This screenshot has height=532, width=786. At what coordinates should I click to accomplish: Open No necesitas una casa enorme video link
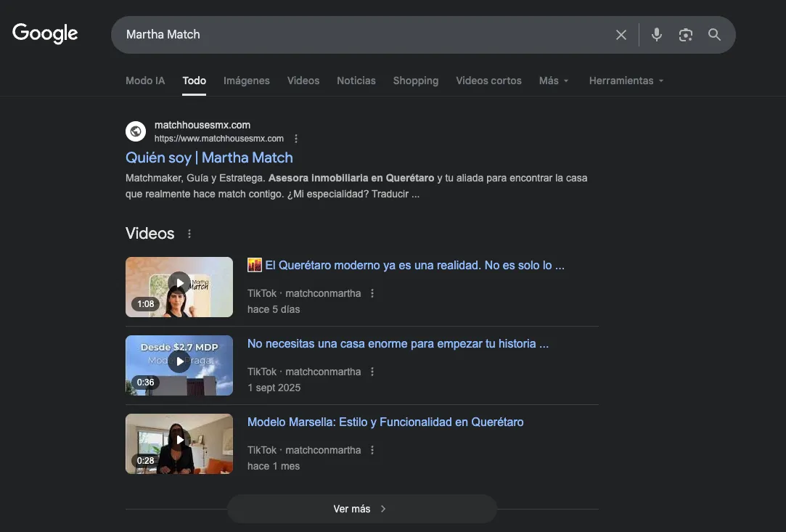click(398, 343)
